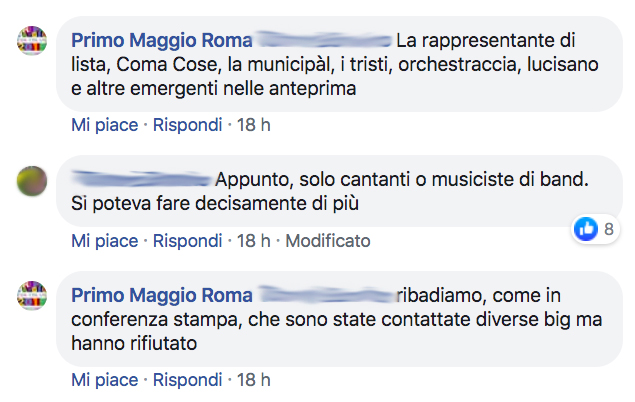Open Primo Maggio Roma name on the 'ribadiamo' comment

pos(158,295)
